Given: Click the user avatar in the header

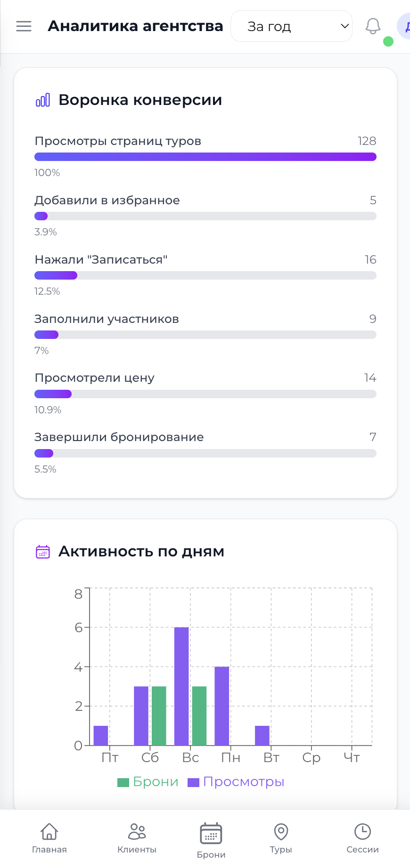Looking at the screenshot, I should pos(405,26).
